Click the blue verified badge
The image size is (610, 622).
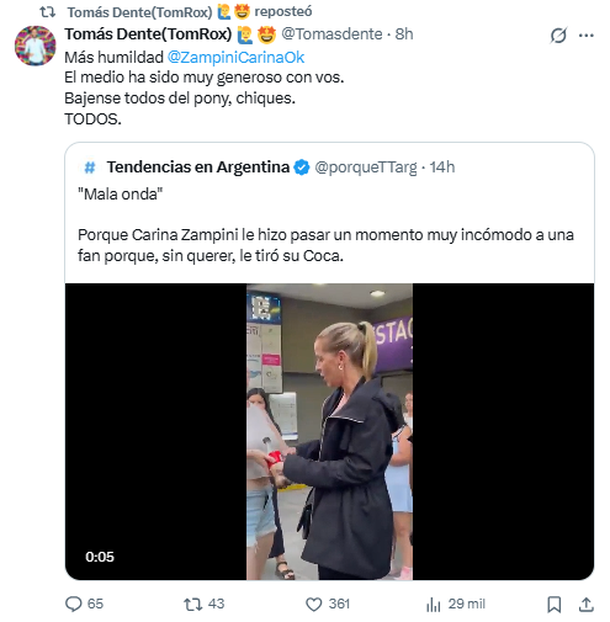pyautogui.click(x=301, y=166)
